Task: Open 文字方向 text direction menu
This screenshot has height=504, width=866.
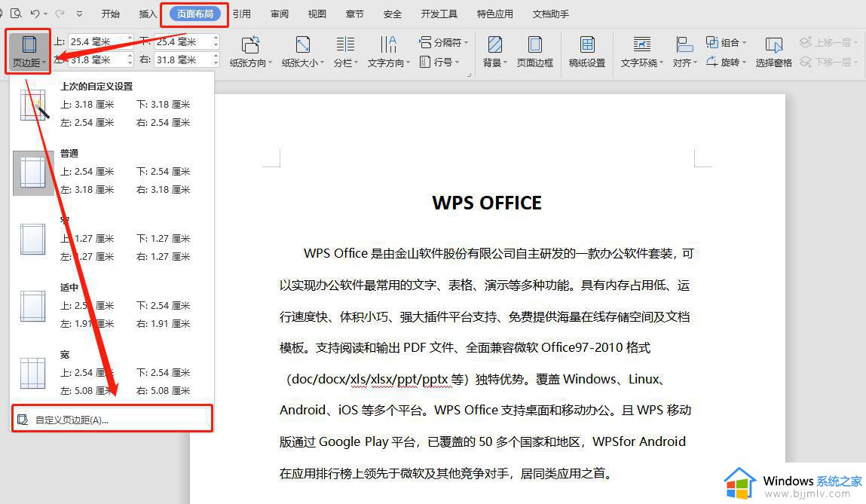Action: (x=388, y=51)
